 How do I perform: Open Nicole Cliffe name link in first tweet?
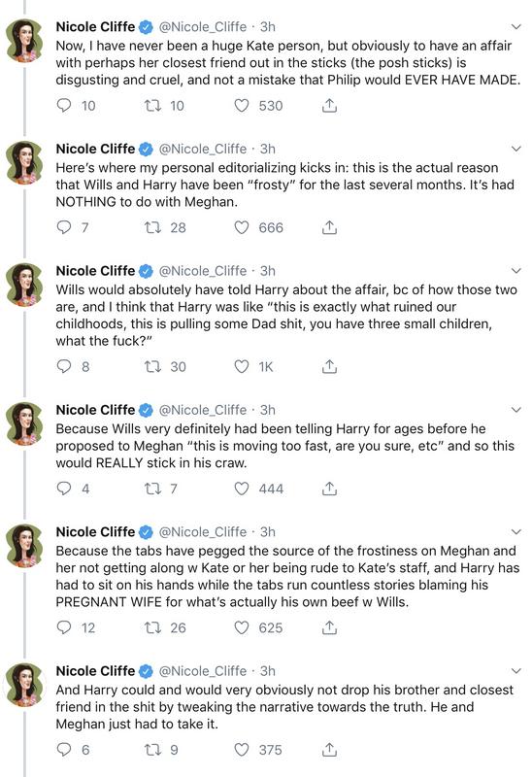click(x=95, y=27)
